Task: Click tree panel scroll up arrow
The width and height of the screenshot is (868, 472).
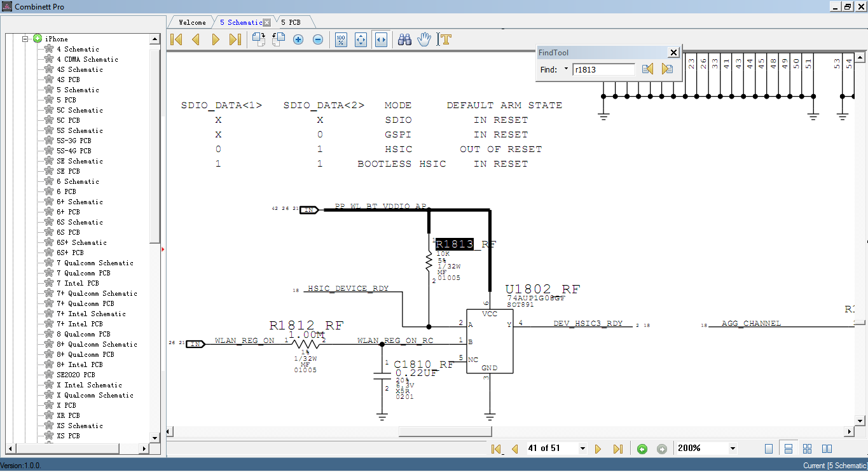Action: (155, 39)
